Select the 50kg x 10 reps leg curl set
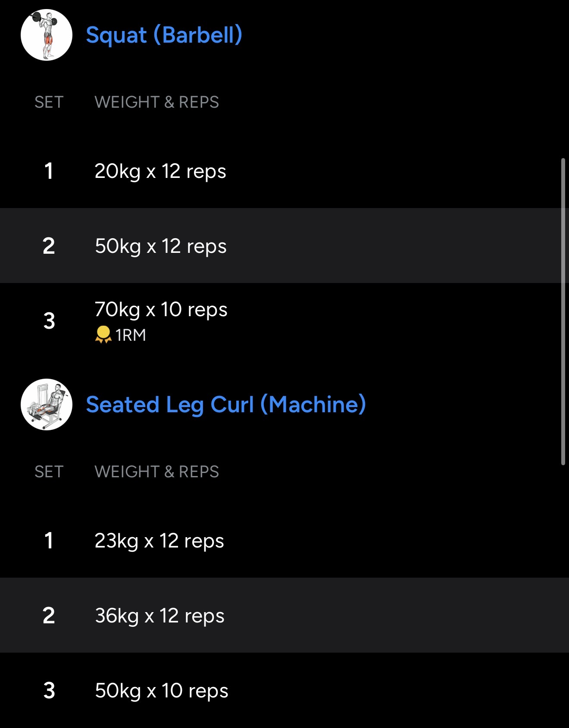This screenshot has height=728, width=569. coord(161,691)
